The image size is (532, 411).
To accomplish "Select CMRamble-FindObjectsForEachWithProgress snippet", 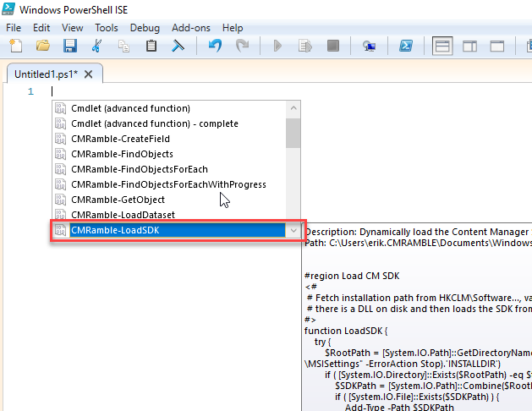I will tap(168, 184).
